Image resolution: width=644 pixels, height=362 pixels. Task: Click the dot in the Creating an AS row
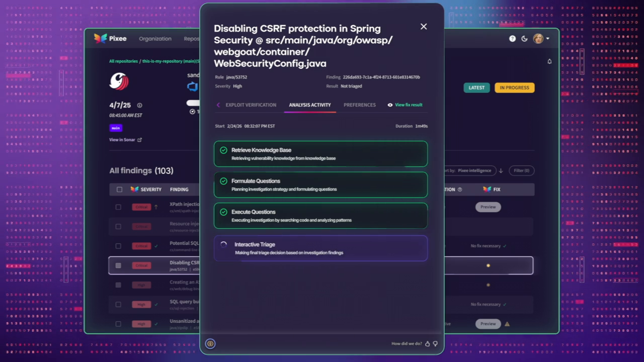488,285
